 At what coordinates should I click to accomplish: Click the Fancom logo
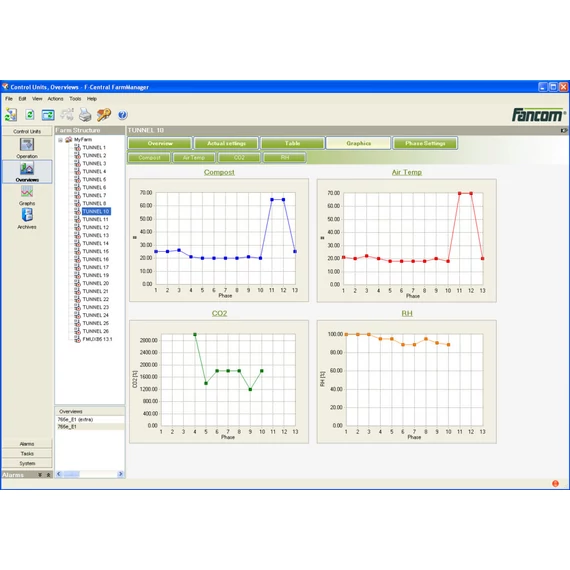(x=539, y=115)
